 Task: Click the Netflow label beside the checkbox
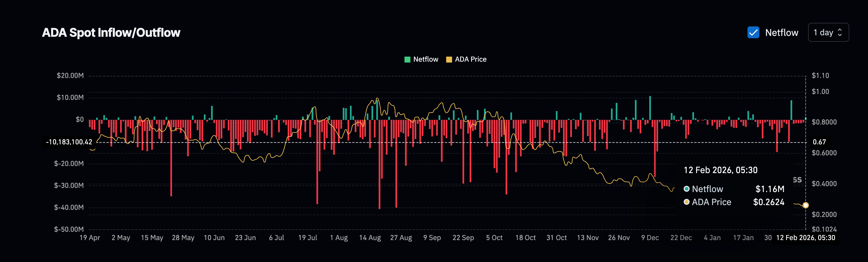coord(781,33)
